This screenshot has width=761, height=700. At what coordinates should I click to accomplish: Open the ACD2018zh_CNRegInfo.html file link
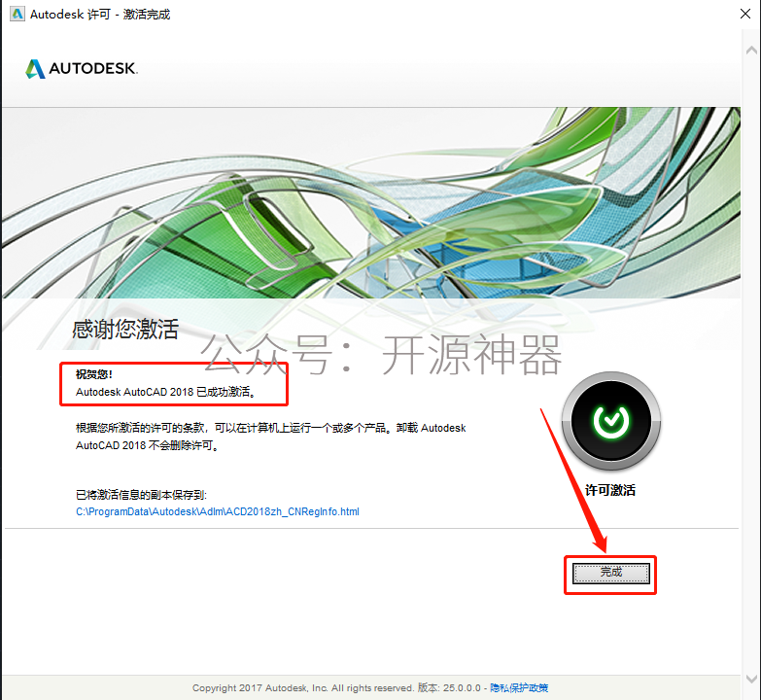[x=218, y=511]
